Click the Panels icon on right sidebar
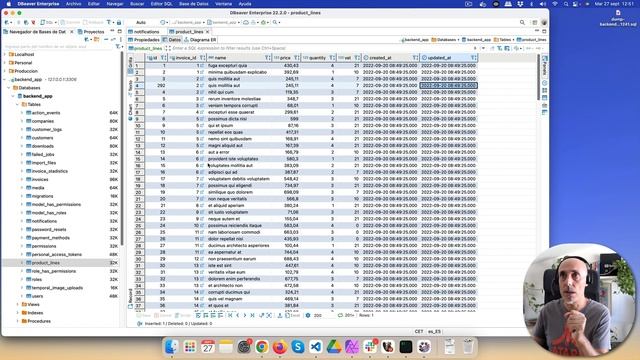Viewport: 640px width, 360px height. click(544, 67)
